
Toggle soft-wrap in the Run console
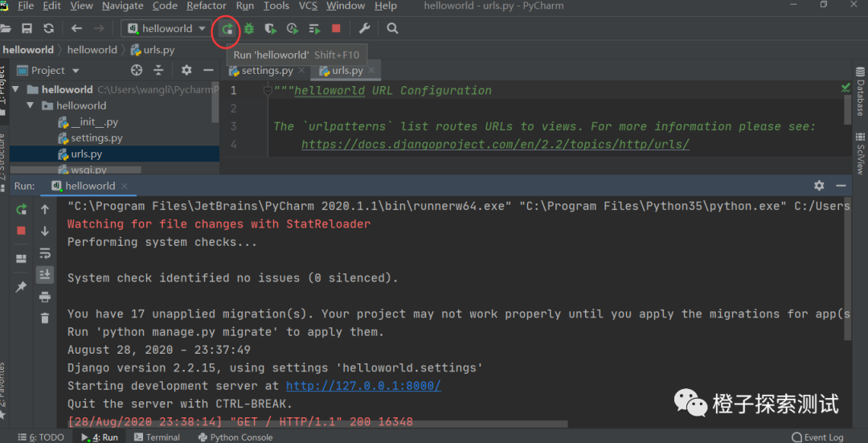pyautogui.click(x=45, y=253)
